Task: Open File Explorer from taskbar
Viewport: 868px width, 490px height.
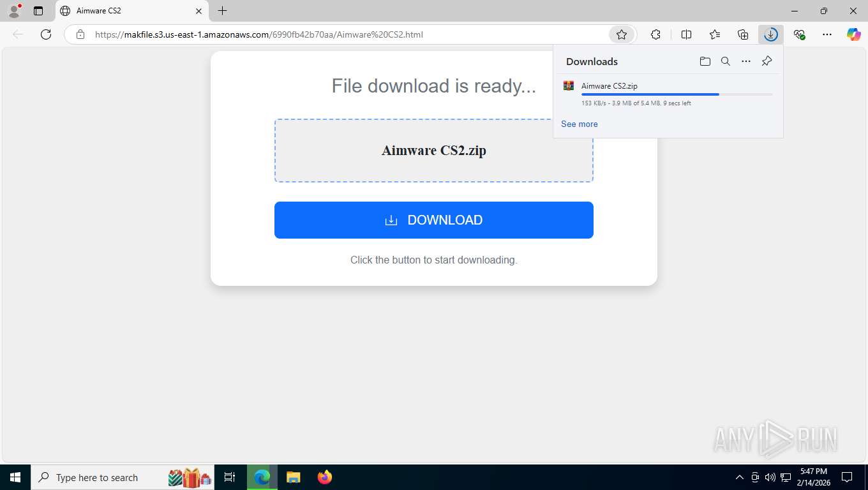Action: tap(293, 477)
